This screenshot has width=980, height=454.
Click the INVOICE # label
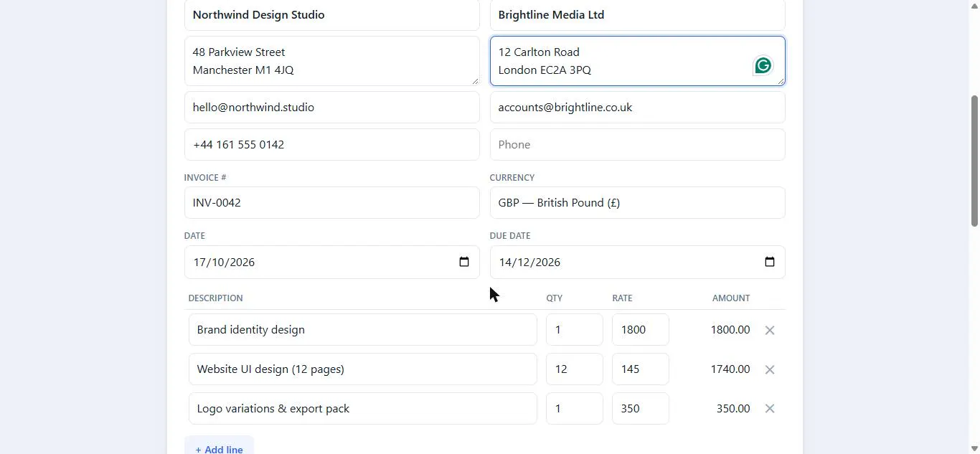pos(205,178)
